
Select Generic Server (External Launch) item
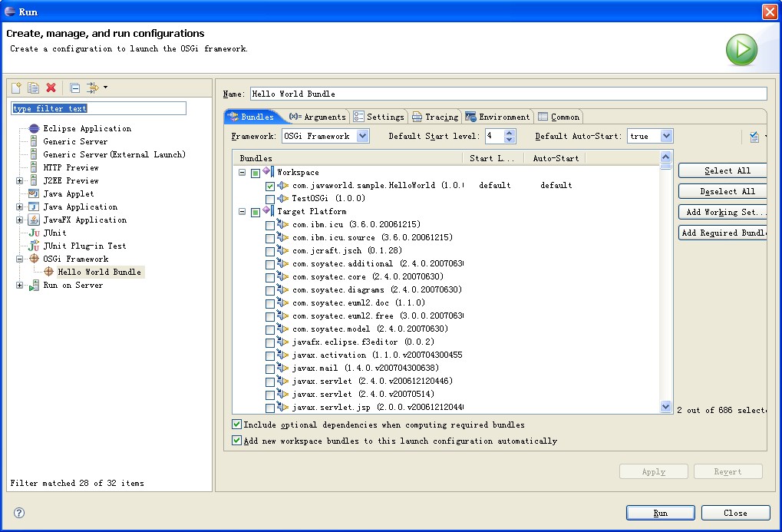click(114, 154)
